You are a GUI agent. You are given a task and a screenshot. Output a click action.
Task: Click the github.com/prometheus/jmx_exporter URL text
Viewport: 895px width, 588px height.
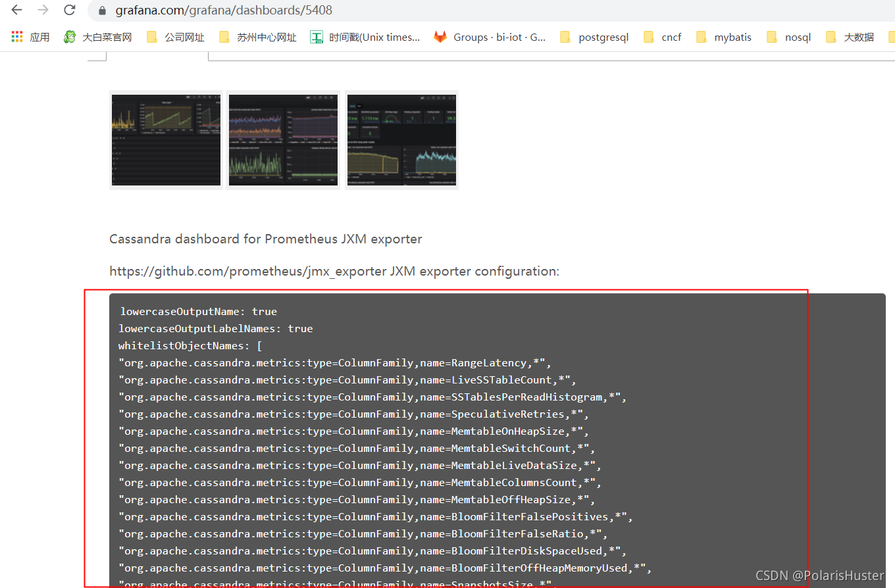coord(248,271)
